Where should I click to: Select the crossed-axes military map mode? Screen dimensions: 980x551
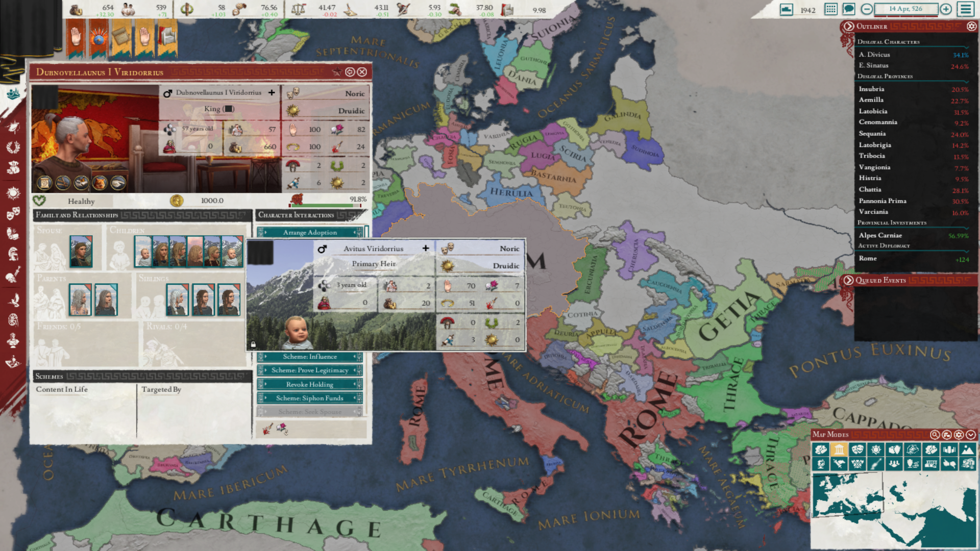coord(857,464)
